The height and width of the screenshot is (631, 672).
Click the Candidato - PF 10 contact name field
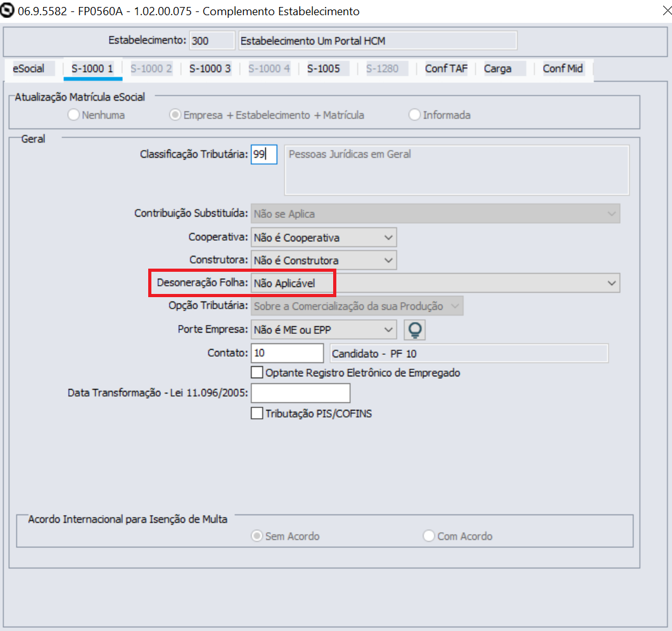469,354
